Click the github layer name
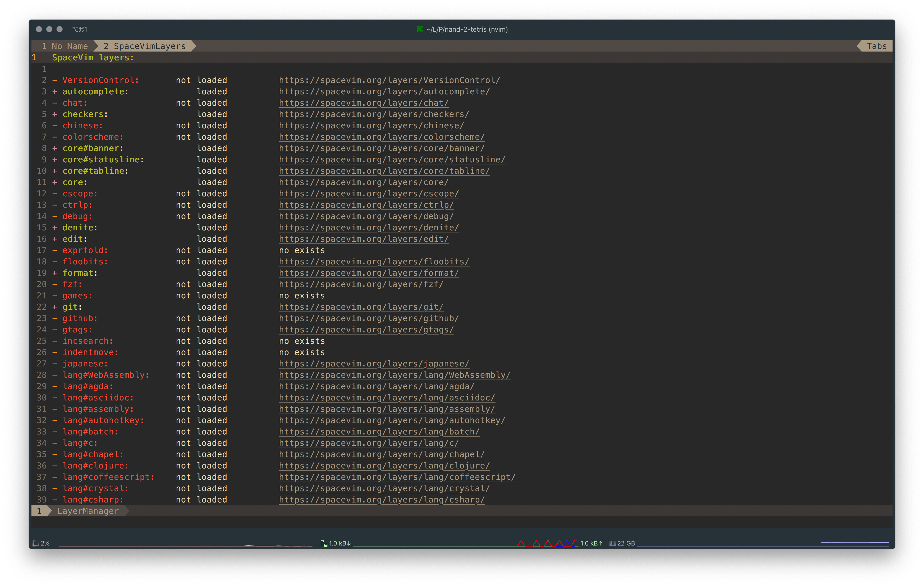The width and height of the screenshot is (924, 587). (80, 318)
